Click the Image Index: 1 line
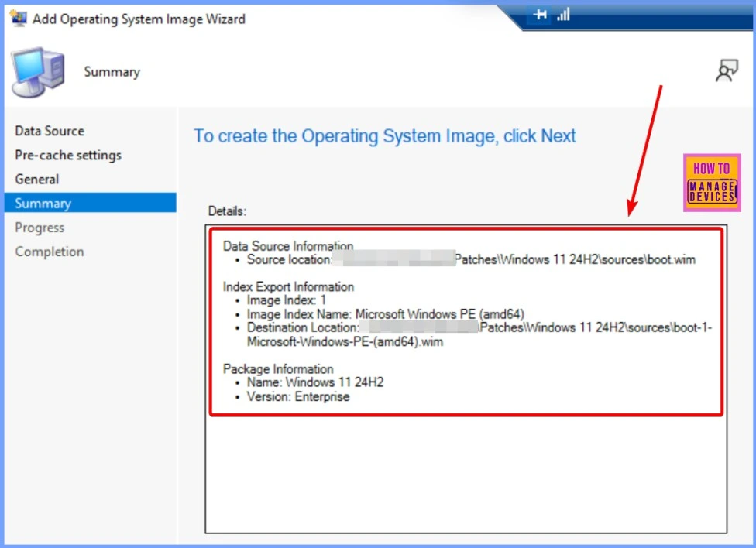Image resolution: width=756 pixels, height=548 pixels. pos(287,300)
